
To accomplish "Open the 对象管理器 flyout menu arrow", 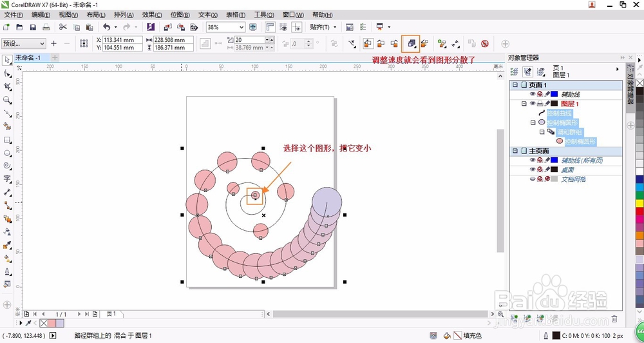I will (618, 69).
